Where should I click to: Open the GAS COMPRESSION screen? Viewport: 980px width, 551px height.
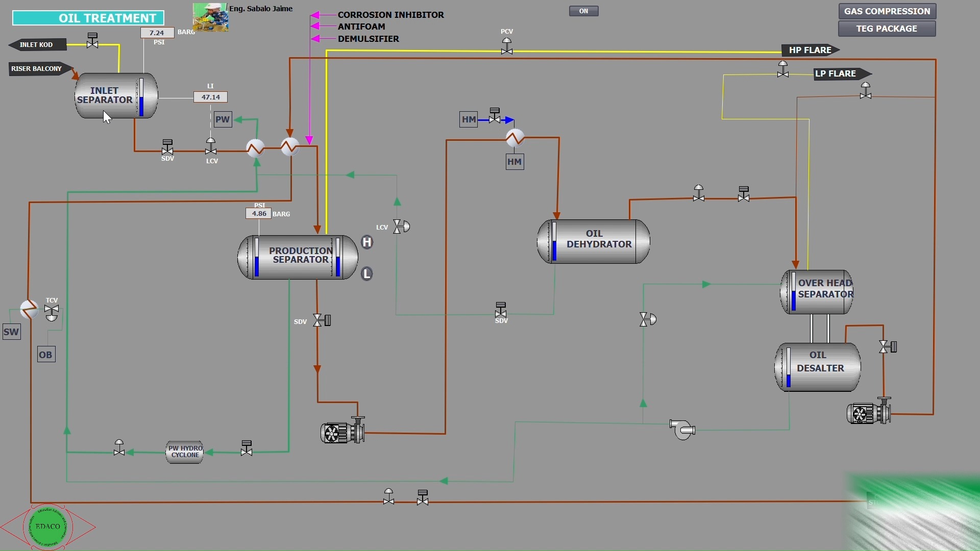pyautogui.click(x=887, y=11)
